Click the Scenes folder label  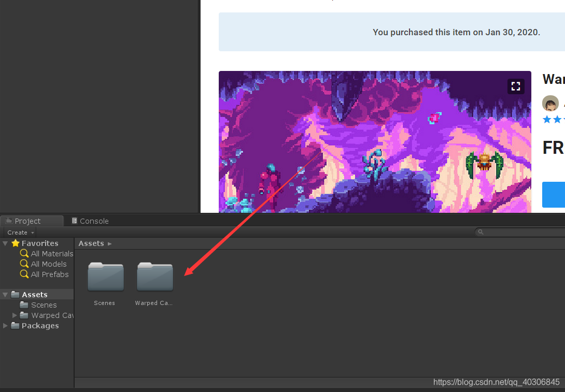(105, 303)
